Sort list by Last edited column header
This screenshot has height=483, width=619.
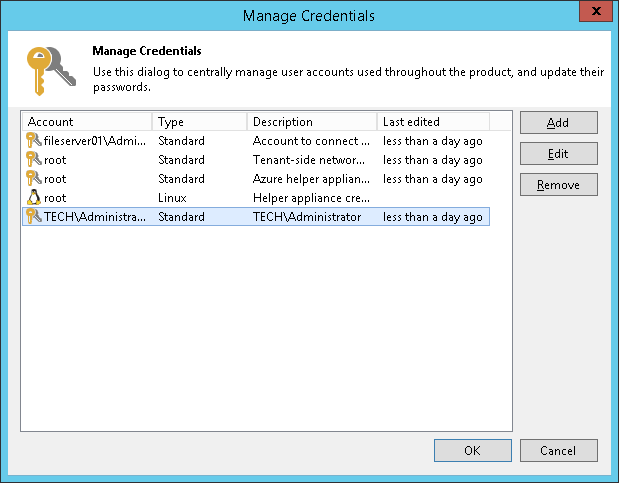tap(432, 122)
